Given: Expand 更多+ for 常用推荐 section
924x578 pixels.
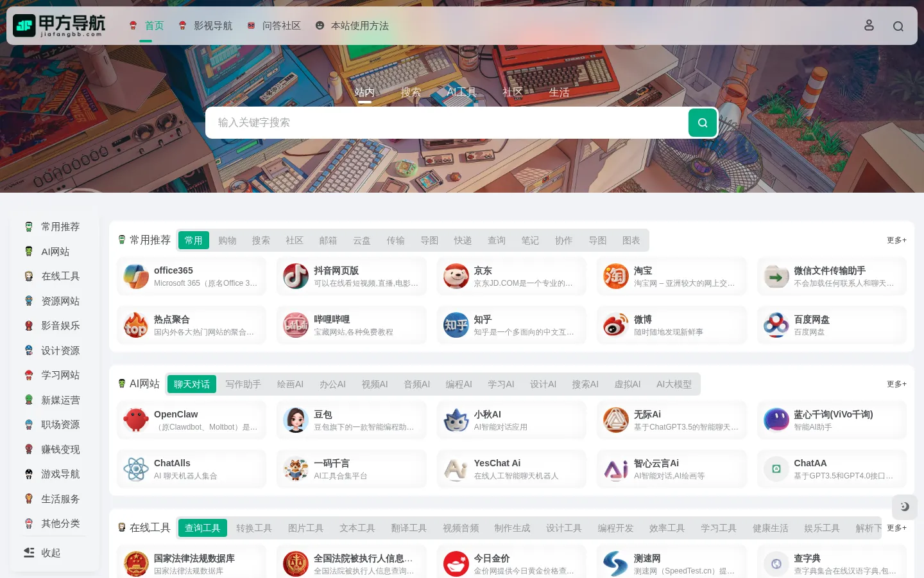Looking at the screenshot, I should 896,240.
